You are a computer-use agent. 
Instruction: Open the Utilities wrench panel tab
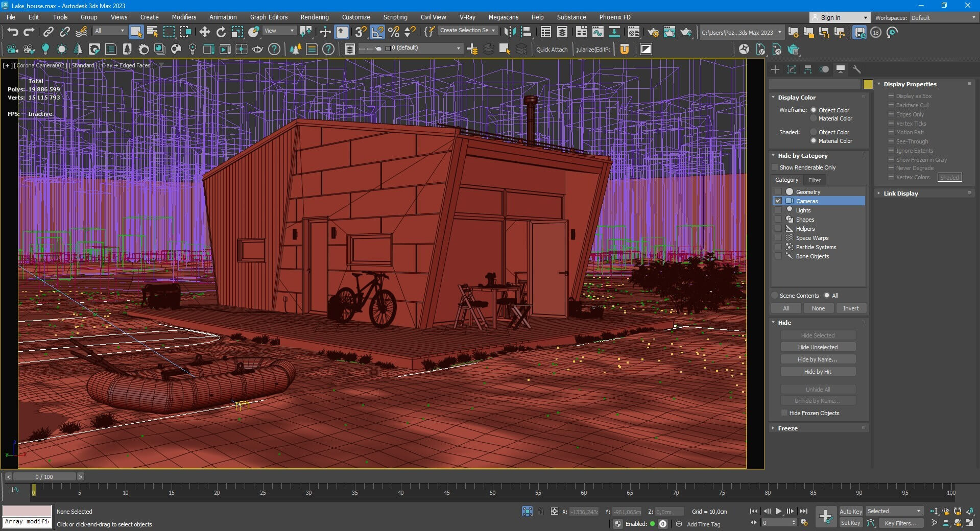857,69
